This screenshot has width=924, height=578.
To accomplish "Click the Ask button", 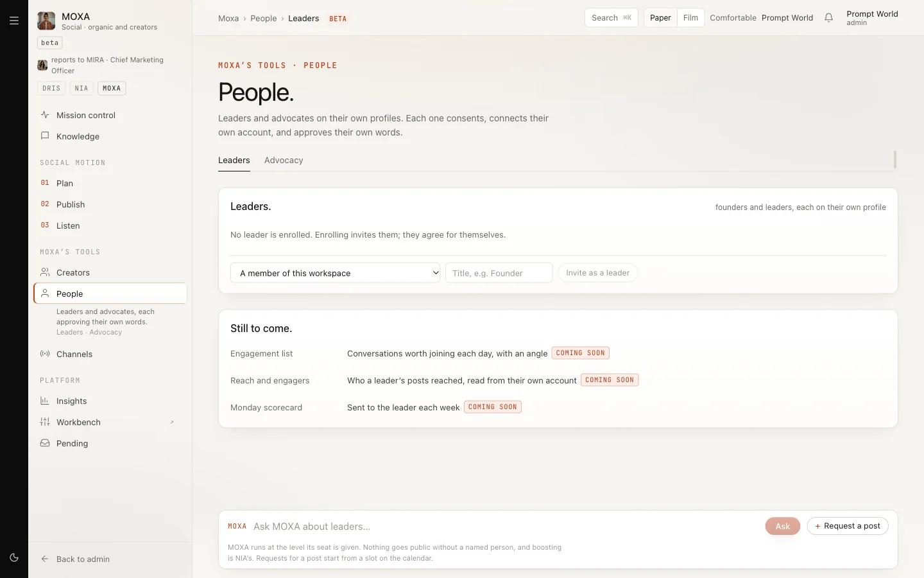I will [x=782, y=526].
